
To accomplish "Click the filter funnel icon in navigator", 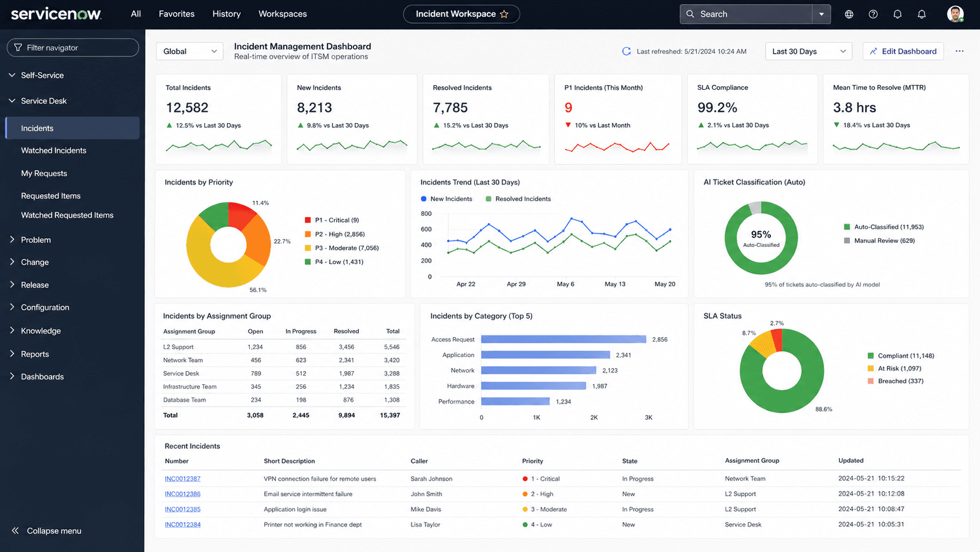I will click(18, 48).
